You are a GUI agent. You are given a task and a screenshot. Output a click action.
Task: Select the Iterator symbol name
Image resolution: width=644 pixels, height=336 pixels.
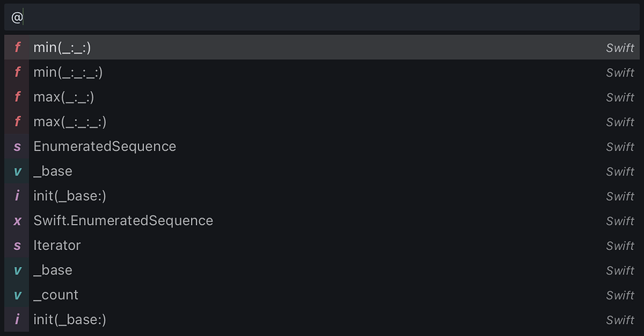(x=57, y=246)
